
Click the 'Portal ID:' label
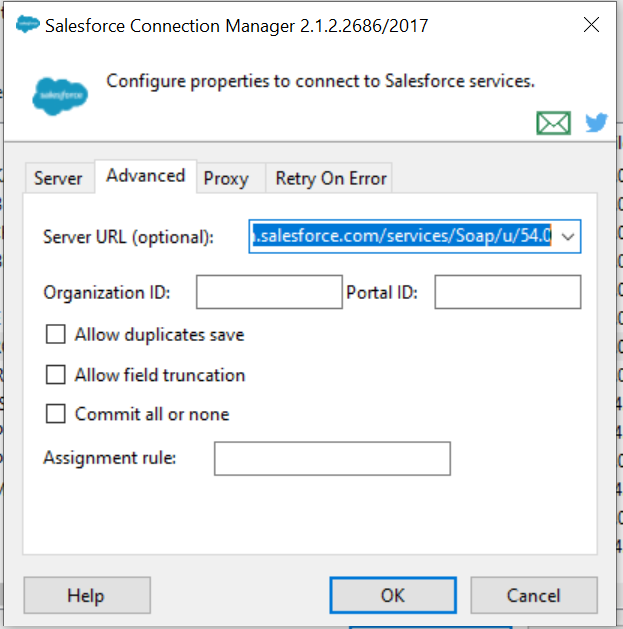coord(382,292)
